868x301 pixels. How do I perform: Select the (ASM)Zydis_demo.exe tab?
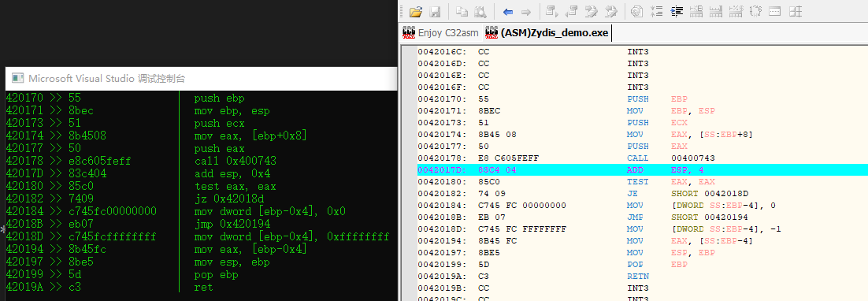pos(547,33)
